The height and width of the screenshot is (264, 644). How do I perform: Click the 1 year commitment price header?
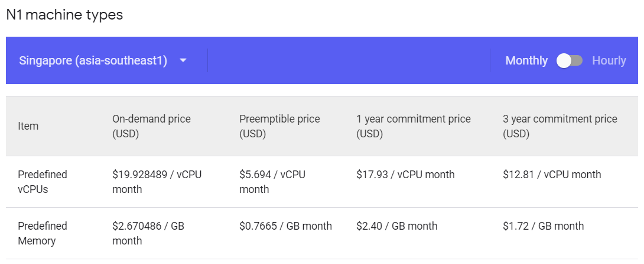click(x=414, y=126)
